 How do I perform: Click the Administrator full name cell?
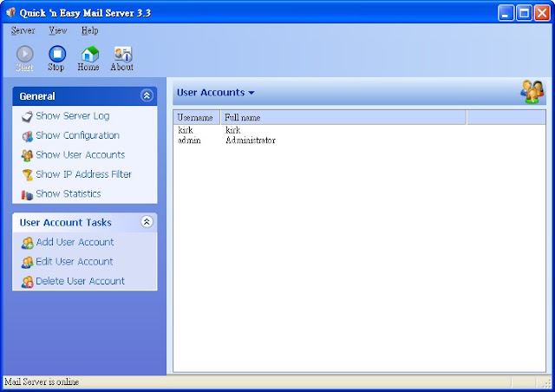coord(251,140)
